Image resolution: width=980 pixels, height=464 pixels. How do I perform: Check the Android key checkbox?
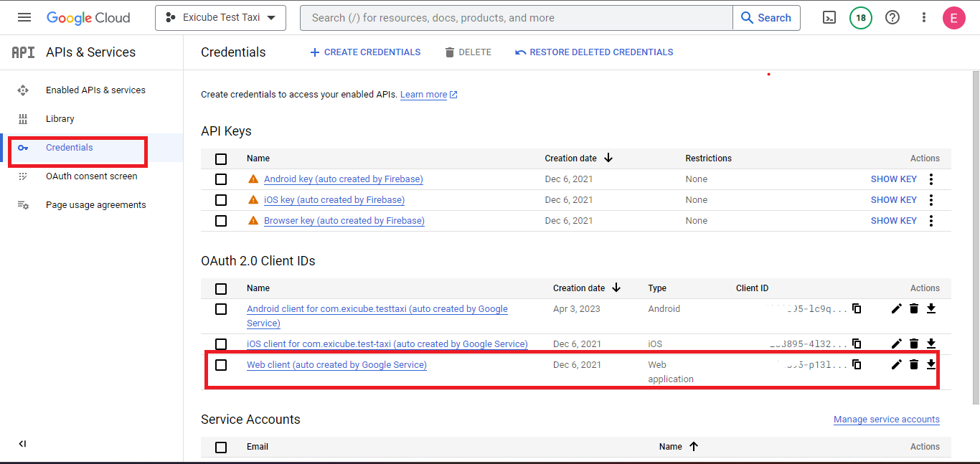(x=221, y=179)
